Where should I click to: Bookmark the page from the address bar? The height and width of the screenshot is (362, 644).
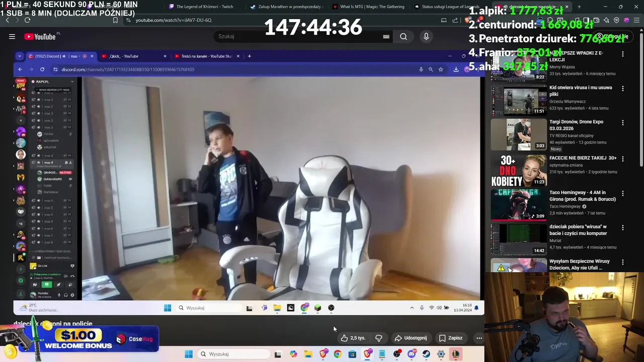[115, 20]
